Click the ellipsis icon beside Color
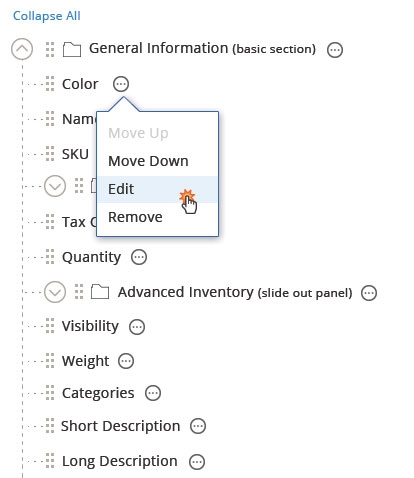The image size is (414, 478). pyautogui.click(x=121, y=84)
